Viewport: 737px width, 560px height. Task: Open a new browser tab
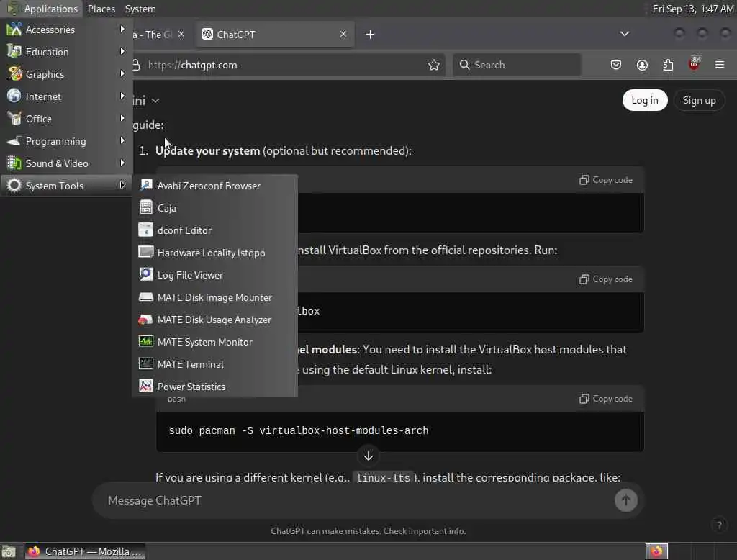click(x=370, y=35)
